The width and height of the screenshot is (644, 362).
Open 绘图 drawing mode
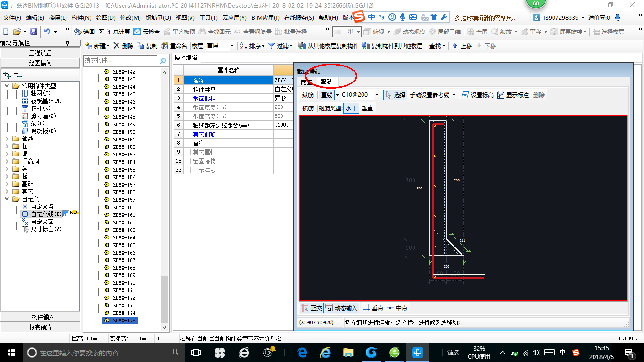84,32
